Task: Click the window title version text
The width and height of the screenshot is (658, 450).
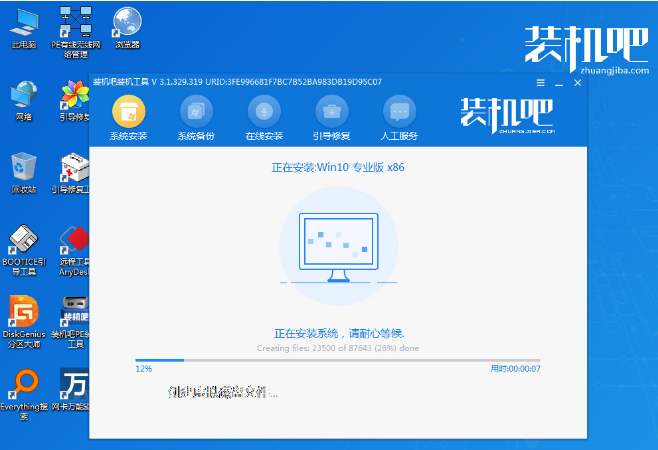Action: (237, 82)
